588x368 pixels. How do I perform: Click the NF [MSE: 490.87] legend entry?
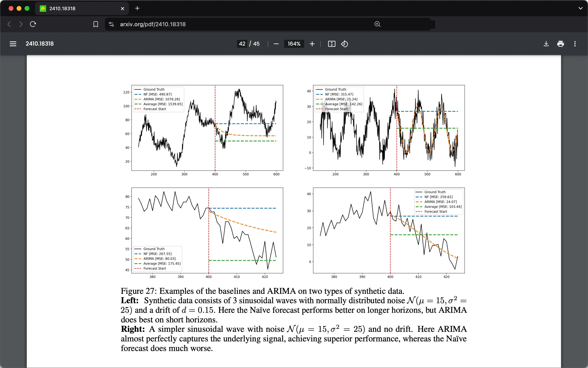pyautogui.click(x=153, y=94)
